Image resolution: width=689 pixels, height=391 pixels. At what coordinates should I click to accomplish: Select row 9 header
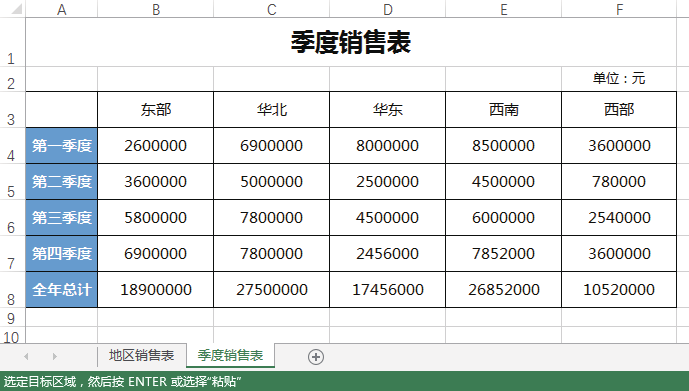click(12, 317)
